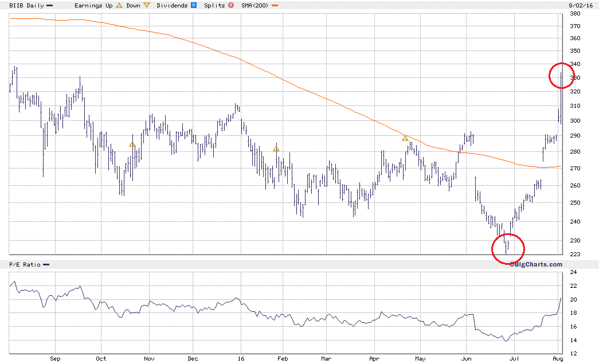Screen dimensions: 599x364
Task: Click the Earnings Up legend text
Action: click(x=93, y=5)
